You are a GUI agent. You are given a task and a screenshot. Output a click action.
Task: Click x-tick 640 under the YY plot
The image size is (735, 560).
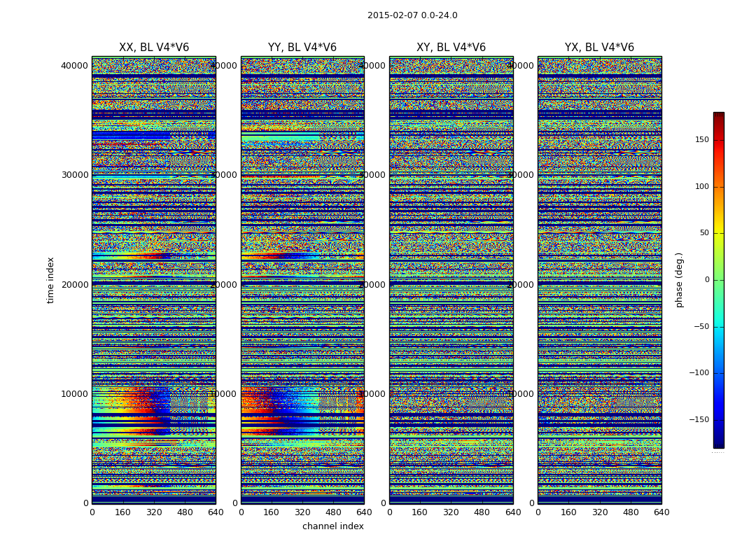click(364, 512)
